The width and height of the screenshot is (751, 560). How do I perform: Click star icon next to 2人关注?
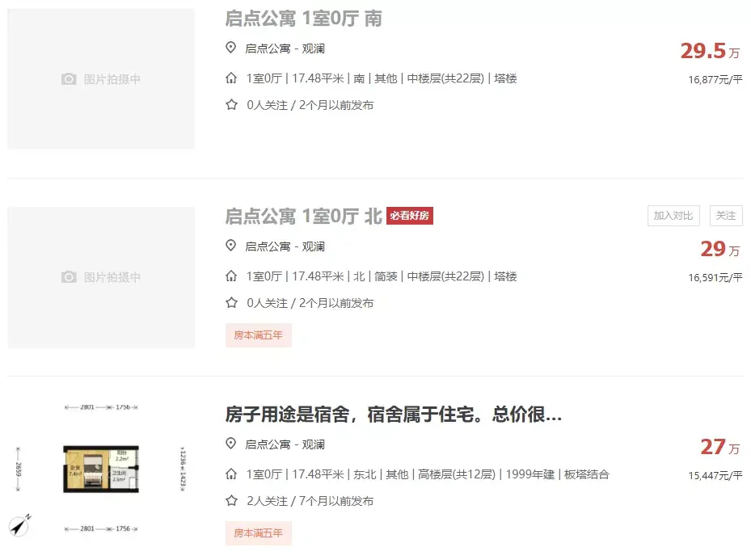coord(231,501)
